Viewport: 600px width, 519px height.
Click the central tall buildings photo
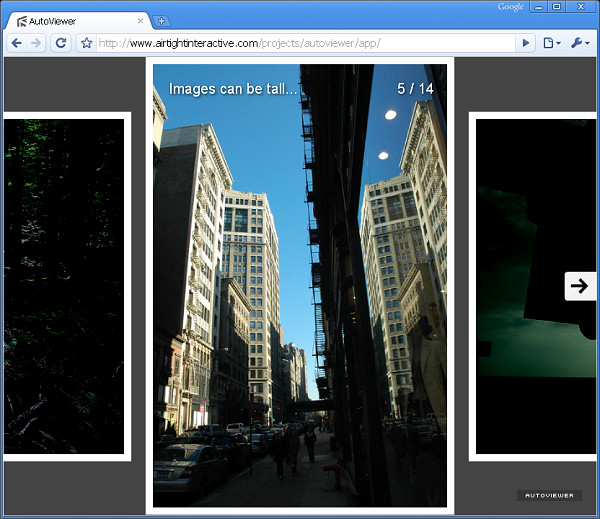300,300
